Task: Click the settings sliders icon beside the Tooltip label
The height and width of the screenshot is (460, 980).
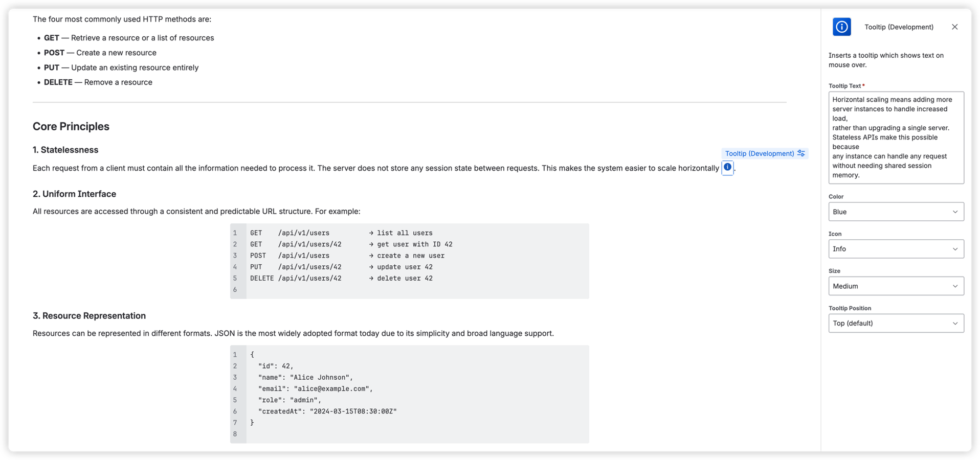Action: 801,153
